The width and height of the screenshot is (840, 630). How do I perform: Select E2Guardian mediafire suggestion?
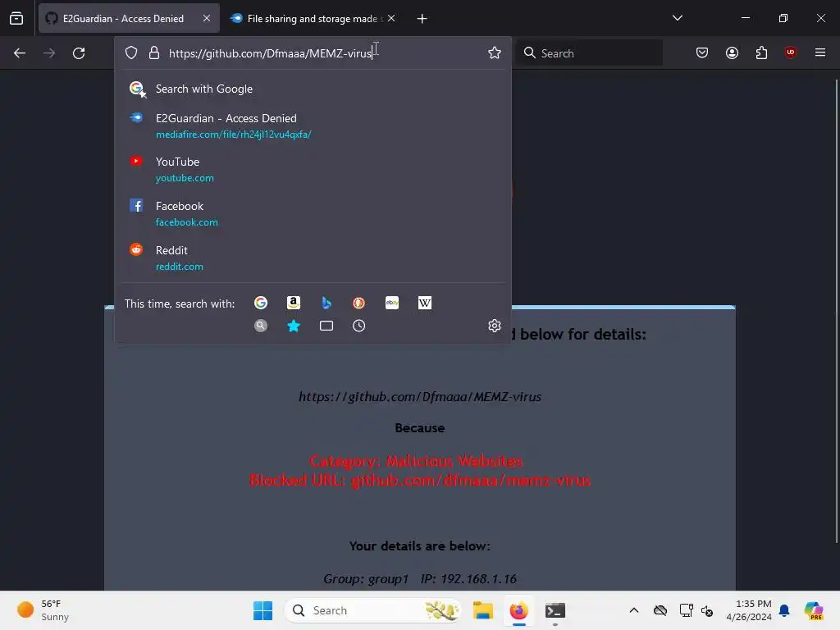click(x=313, y=126)
